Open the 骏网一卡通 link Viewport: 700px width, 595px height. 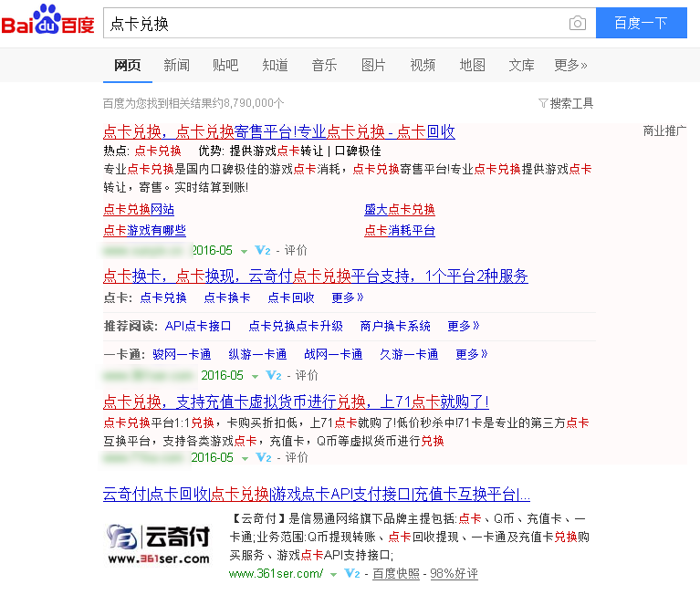[x=182, y=354]
